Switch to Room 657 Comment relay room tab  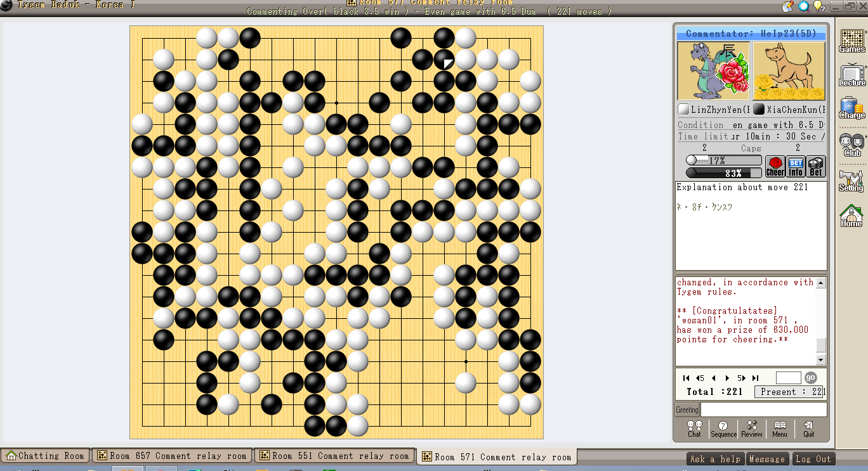tap(173, 456)
